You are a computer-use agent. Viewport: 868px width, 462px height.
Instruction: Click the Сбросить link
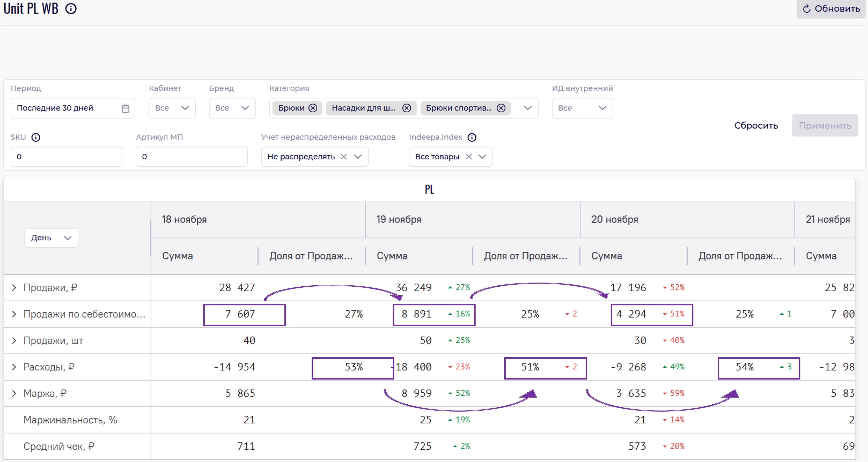(x=756, y=126)
